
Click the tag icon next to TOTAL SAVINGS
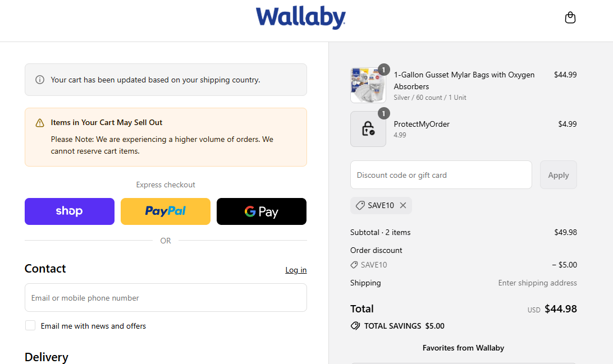click(355, 325)
